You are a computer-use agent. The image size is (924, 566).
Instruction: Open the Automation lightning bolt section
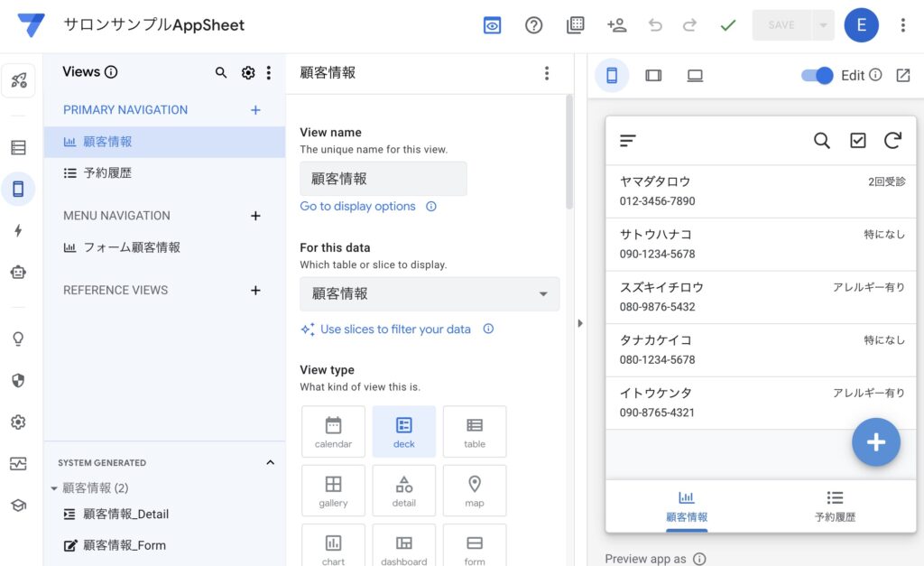pos(18,231)
